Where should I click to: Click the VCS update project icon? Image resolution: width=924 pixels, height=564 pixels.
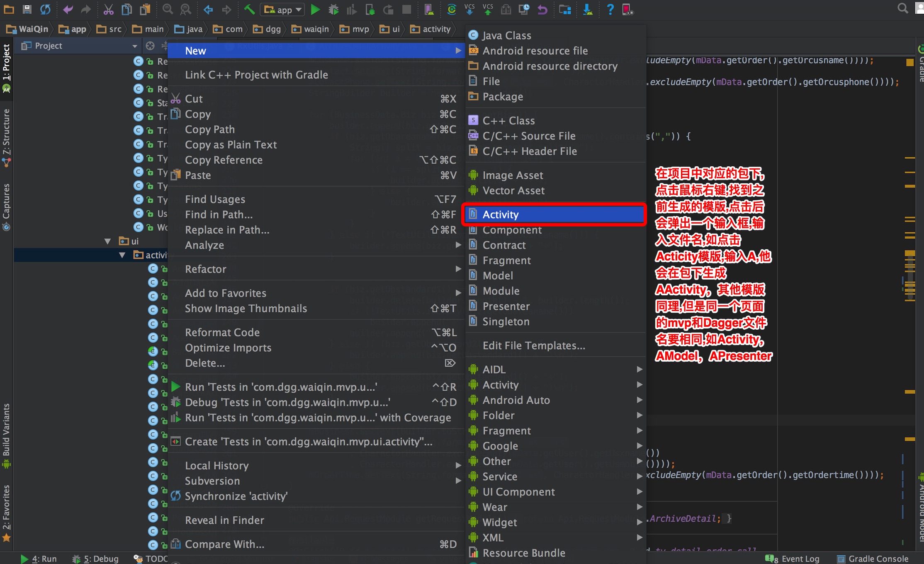pos(469,9)
